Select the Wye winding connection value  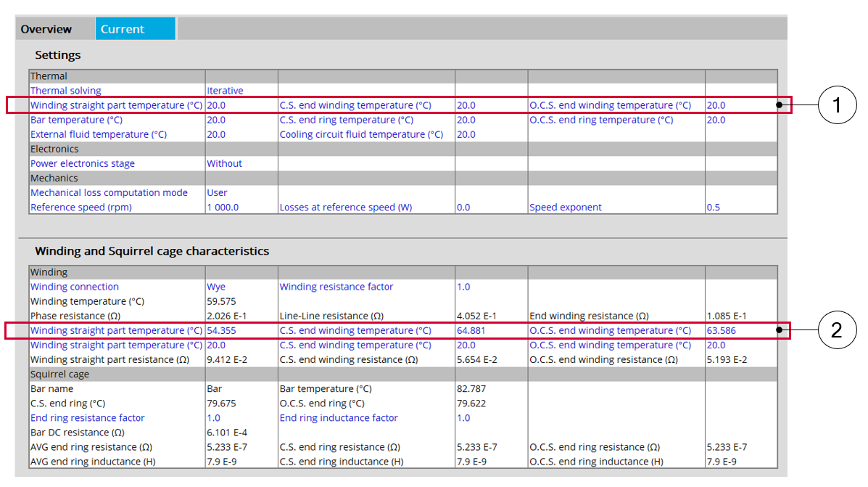(x=216, y=287)
